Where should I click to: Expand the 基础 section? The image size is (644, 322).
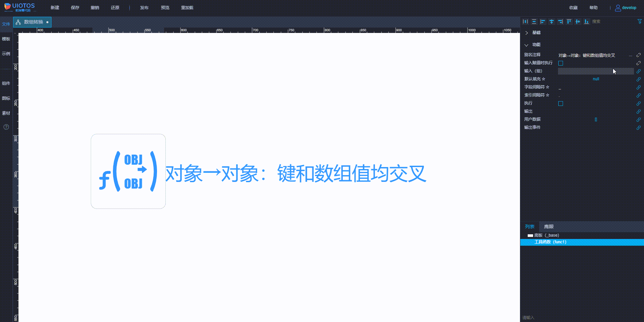[527, 33]
